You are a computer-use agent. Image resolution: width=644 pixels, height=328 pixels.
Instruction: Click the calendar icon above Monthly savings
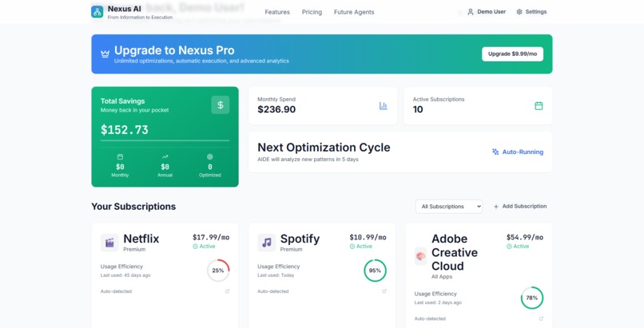120,156
